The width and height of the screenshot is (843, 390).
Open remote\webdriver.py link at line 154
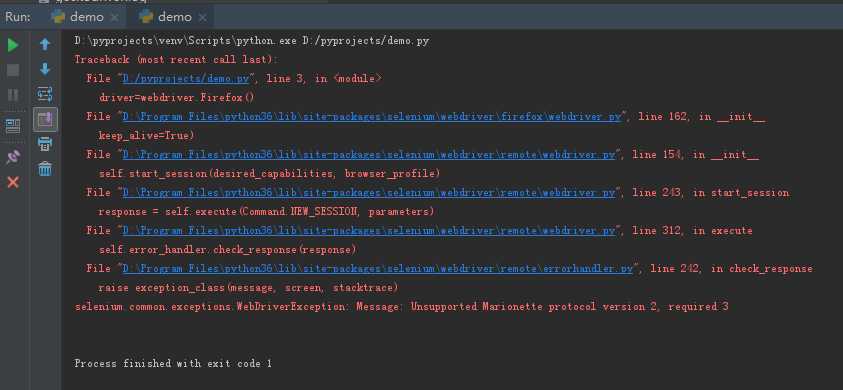369,155
